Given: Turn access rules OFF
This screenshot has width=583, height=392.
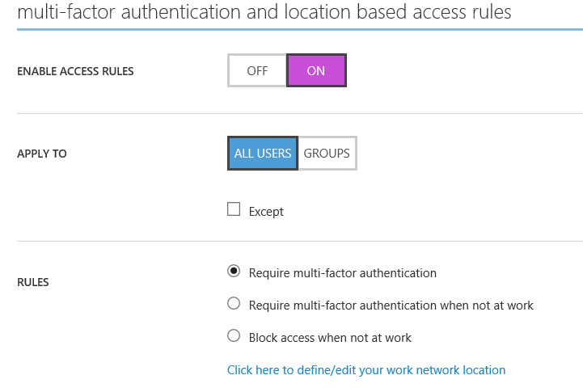Looking at the screenshot, I should [x=257, y=70].
